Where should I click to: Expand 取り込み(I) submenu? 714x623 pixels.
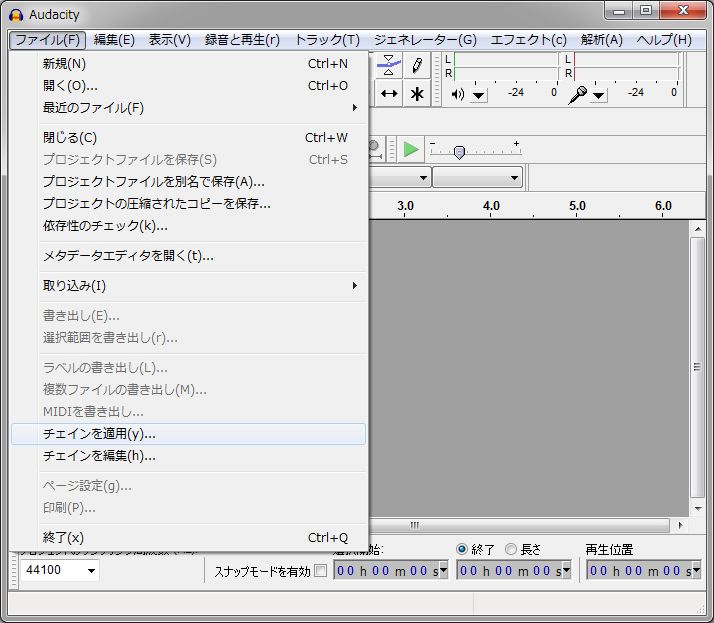(x=189, y=286)
